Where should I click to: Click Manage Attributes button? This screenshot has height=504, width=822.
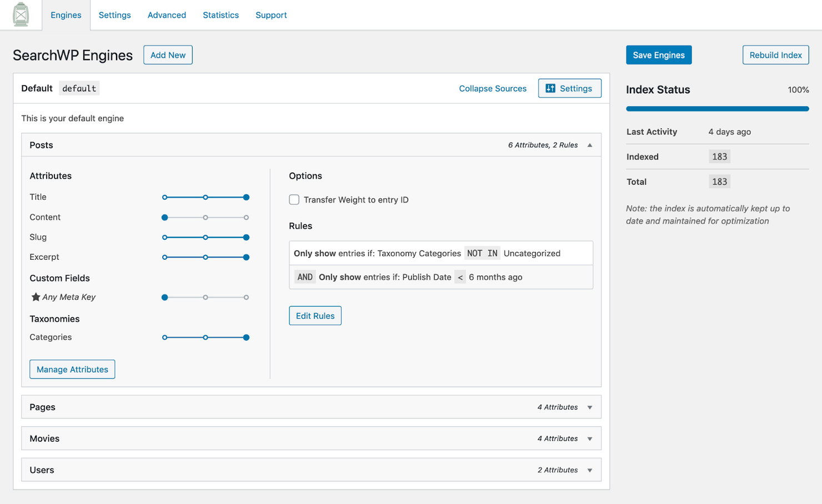(x=72, y=370)
